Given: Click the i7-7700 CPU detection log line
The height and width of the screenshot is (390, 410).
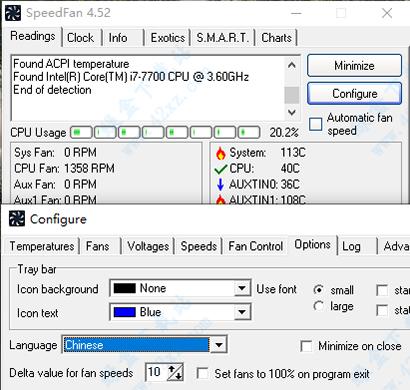Looking at the screenshot, I should 131,77.
